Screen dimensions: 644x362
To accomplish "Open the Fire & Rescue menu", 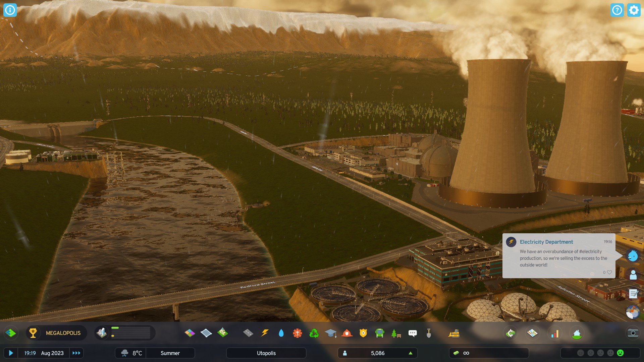I will click(347, 333).
